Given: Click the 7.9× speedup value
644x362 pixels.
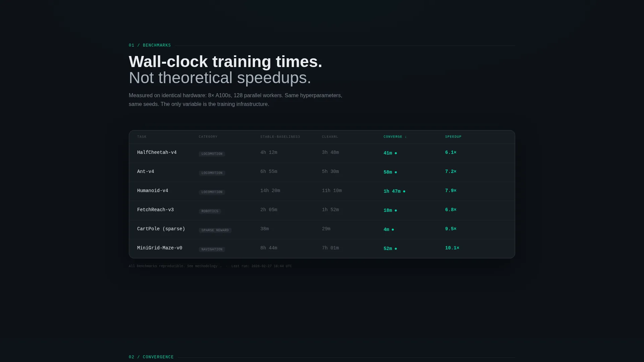Looking at the screenshot, I should [x=451, y=191].
